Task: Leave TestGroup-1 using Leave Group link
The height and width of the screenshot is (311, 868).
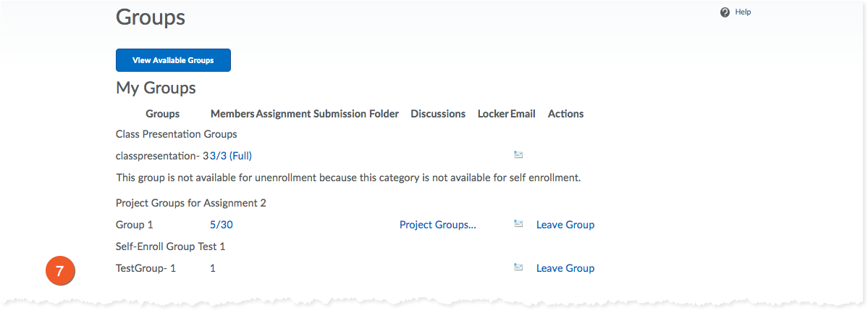Action: [565, 268]
